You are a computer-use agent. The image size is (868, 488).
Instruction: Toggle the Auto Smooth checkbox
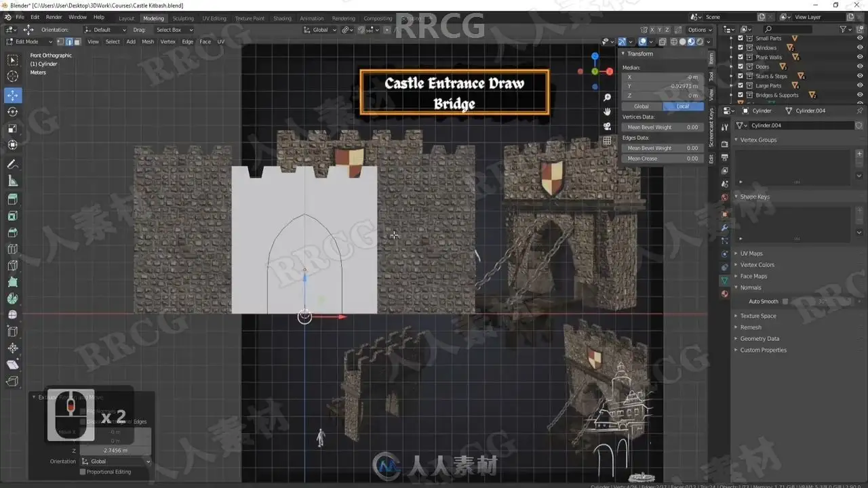(785, 302)
